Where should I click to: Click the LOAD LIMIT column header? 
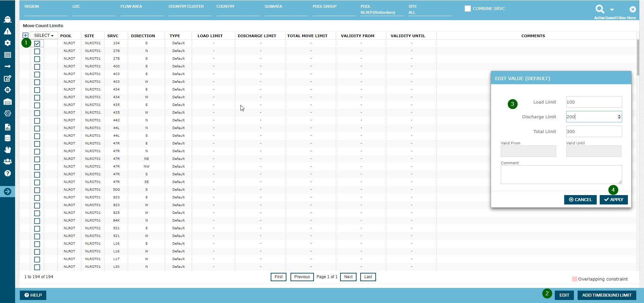pos(210,36)
